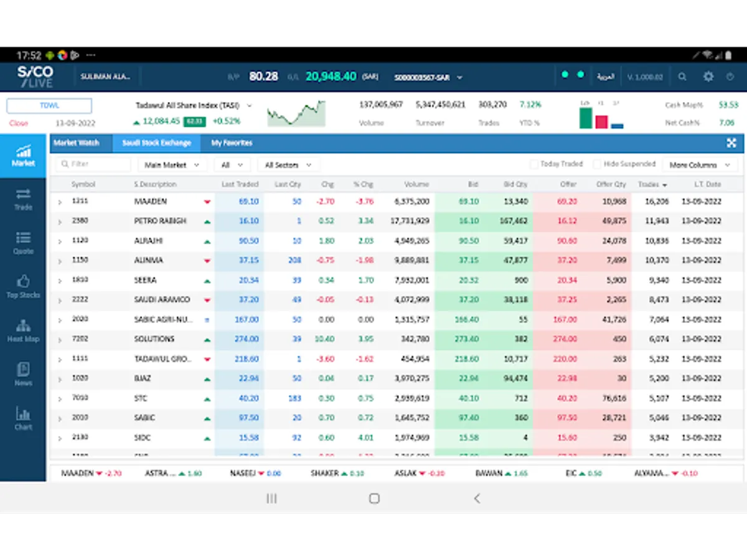The height and width of the screenshot is (560, 747).
Task: Open the Chart section in sidebar
Action: pos(23,419)
